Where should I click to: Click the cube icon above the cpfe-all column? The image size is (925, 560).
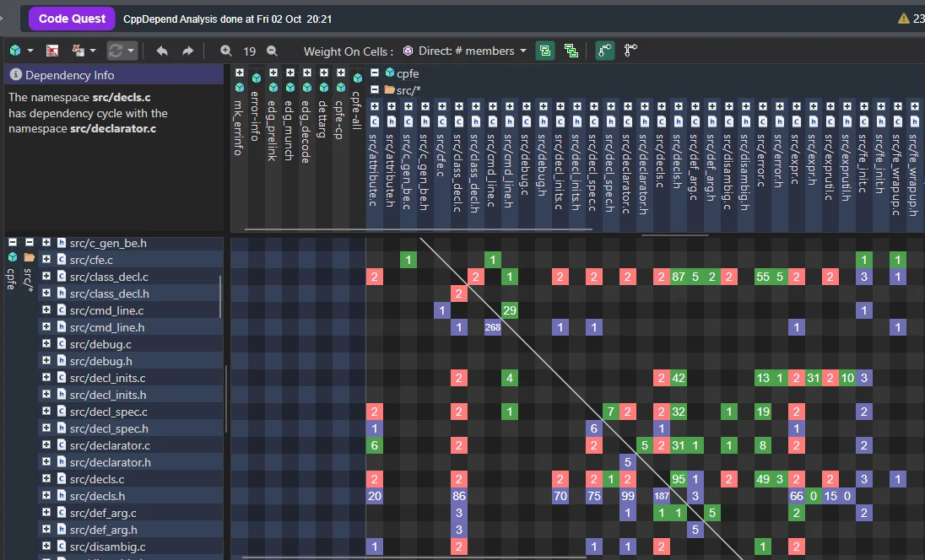[358, 78]
